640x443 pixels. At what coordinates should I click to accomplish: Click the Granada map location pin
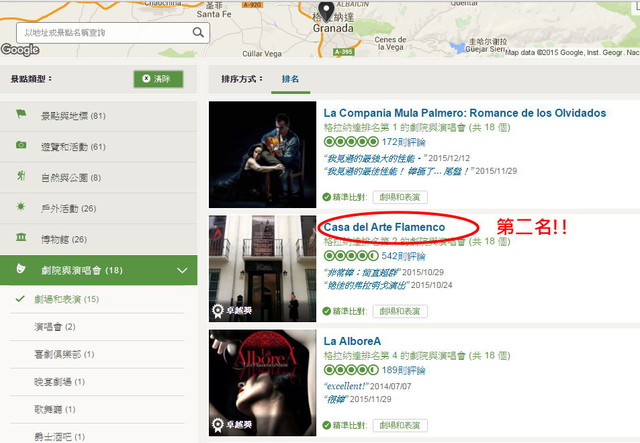[326, 11]
